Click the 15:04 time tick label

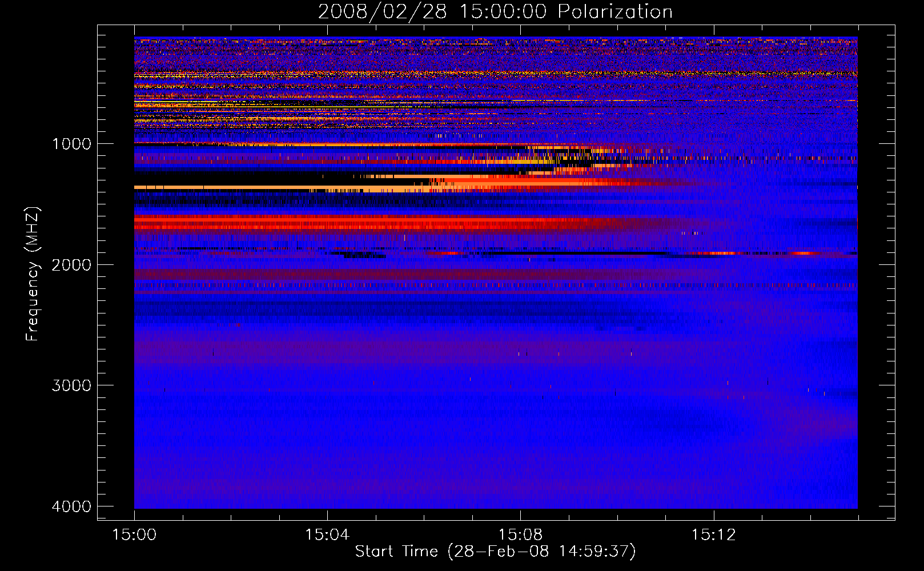click(x=327, y=535)
